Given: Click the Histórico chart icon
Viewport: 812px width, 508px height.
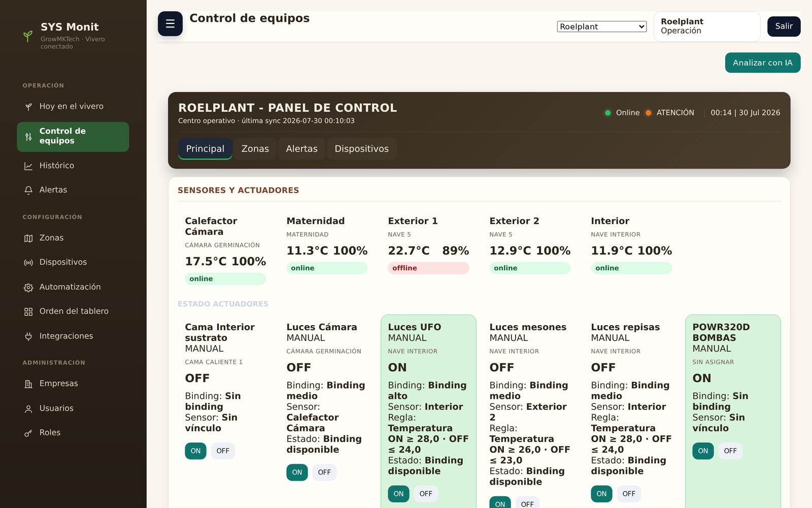Looking at the screenshot, I should (x=28, y=166).
